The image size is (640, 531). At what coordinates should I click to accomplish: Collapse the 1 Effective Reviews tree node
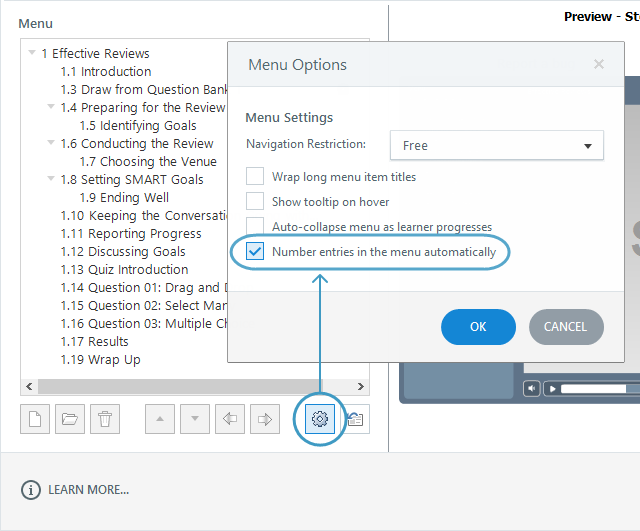[x=32, y=53]
